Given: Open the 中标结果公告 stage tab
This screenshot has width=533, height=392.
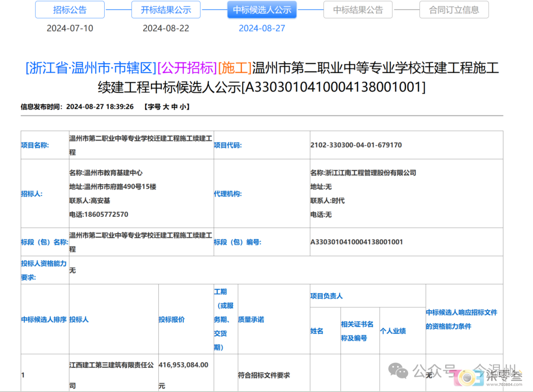Looking at the screenshot, I should [358, 10].
